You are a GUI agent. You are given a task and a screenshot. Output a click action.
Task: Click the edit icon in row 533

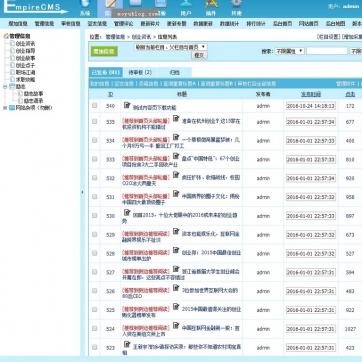click(x=176, y=156)
